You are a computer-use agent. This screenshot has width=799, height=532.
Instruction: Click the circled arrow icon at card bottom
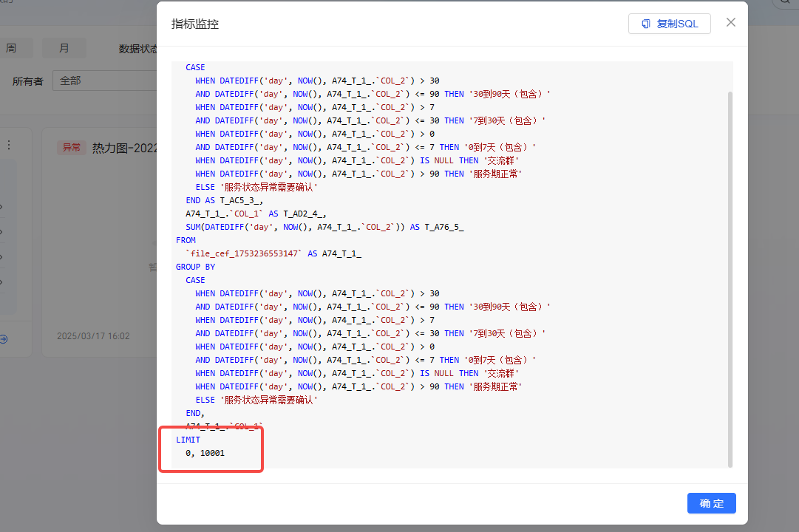[4, 338]
